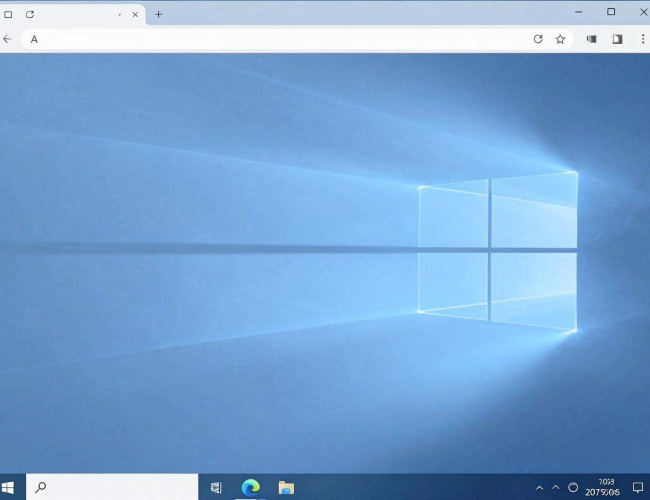
Task: Open Task View from the taskbar
Action: pos(216,488)
